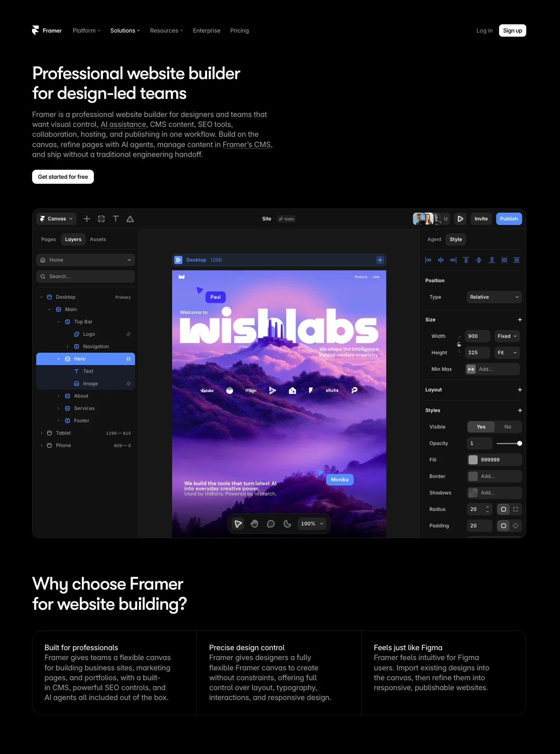Open the position Type Relative dropdown
Viewport: 560px width, 754px height.
pyautogui.click(x=494, y=297)
